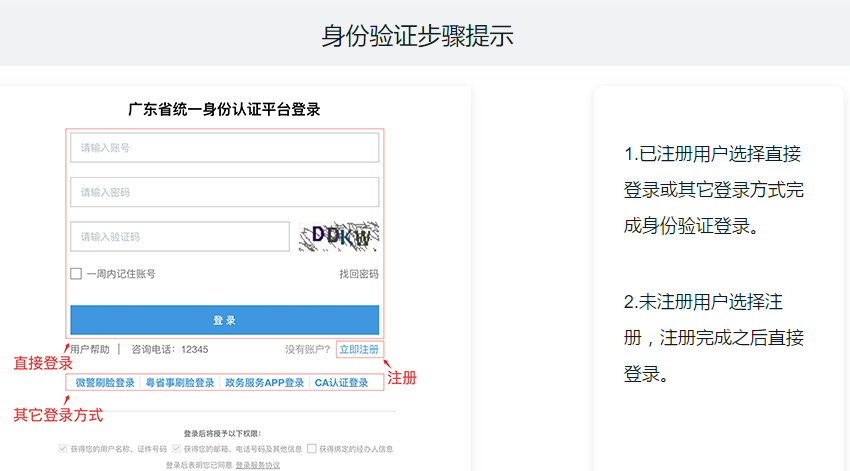Click the 咨询电话 12345 text

(170, 350)
